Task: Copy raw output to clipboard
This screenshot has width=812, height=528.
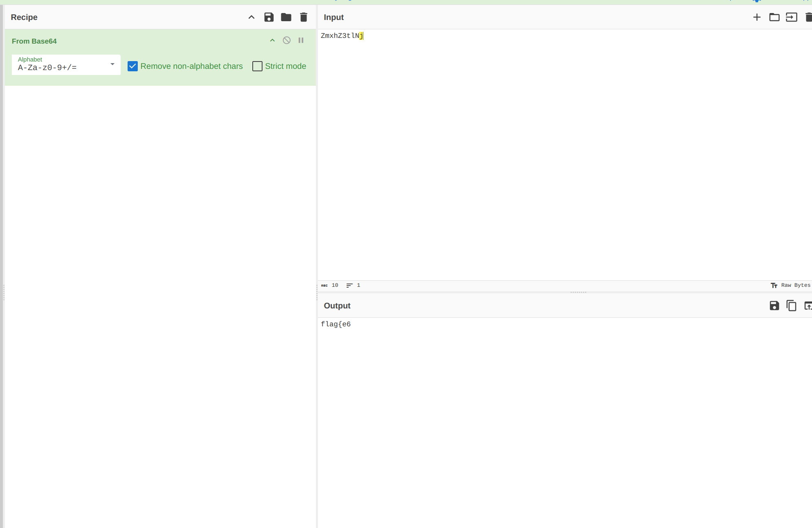Action: (x=791, y=306)
